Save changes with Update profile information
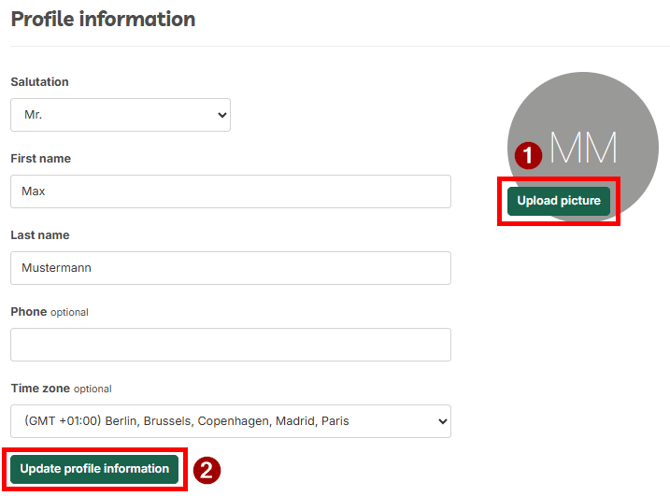Image resolution: width=670 pixels, height=496 pixels. 94,469
